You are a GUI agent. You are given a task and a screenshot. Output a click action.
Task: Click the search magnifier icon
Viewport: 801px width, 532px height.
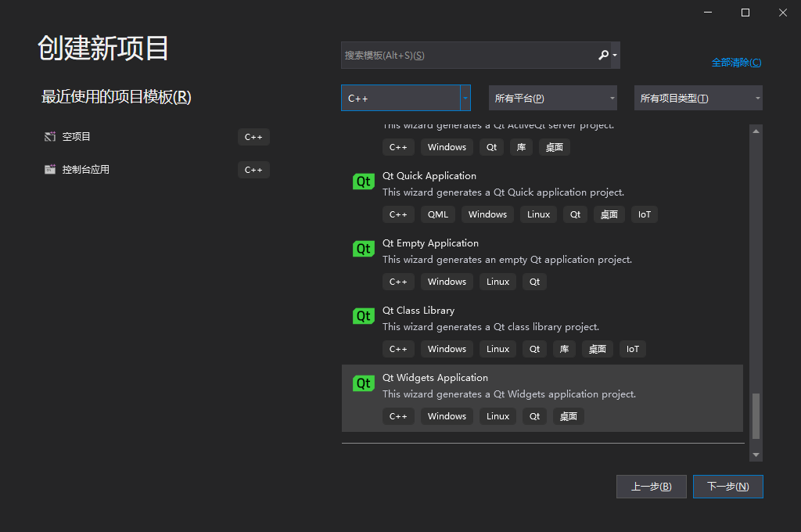tap(603, 55)
